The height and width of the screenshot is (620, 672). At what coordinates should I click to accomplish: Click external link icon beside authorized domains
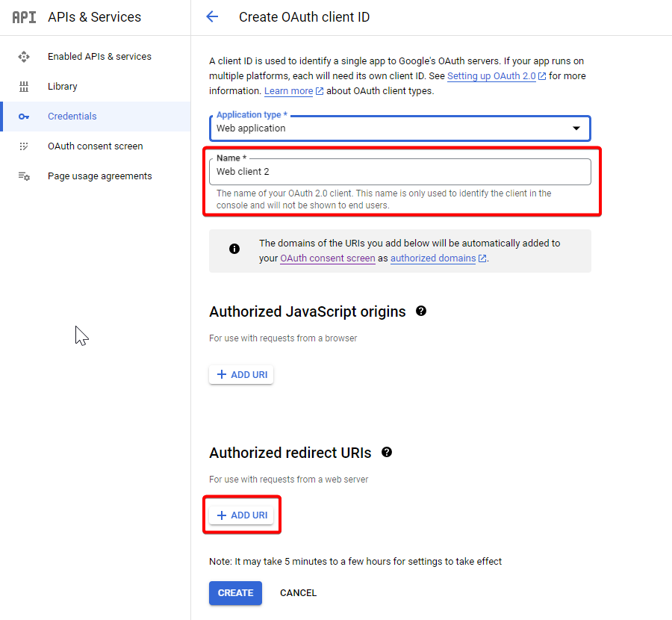click(482, 258)
